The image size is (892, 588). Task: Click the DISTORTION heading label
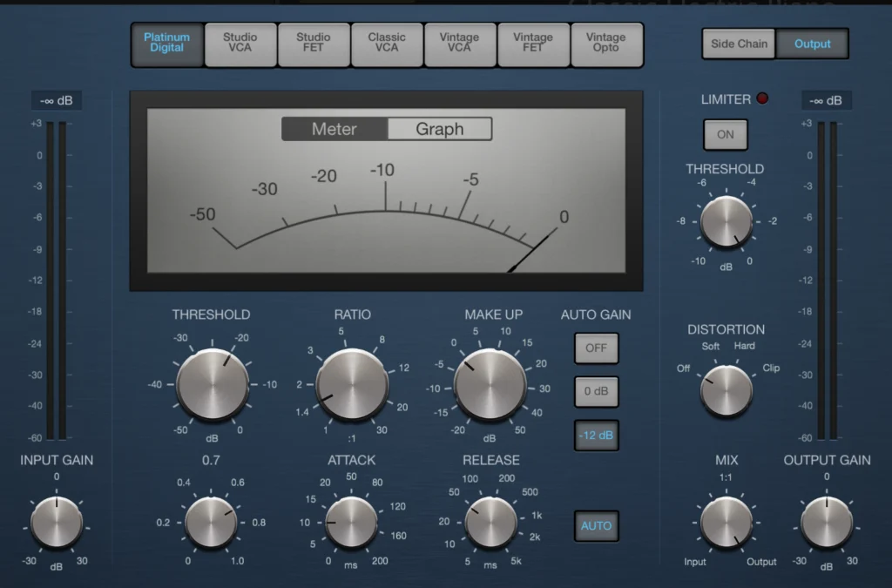[x=726, y=330]
